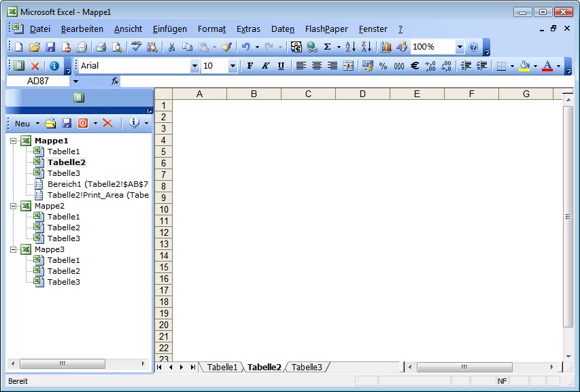This screenshot has width=580, height=392.
Task: Click the AutoSum sigma icon
Action: (327, 47)
